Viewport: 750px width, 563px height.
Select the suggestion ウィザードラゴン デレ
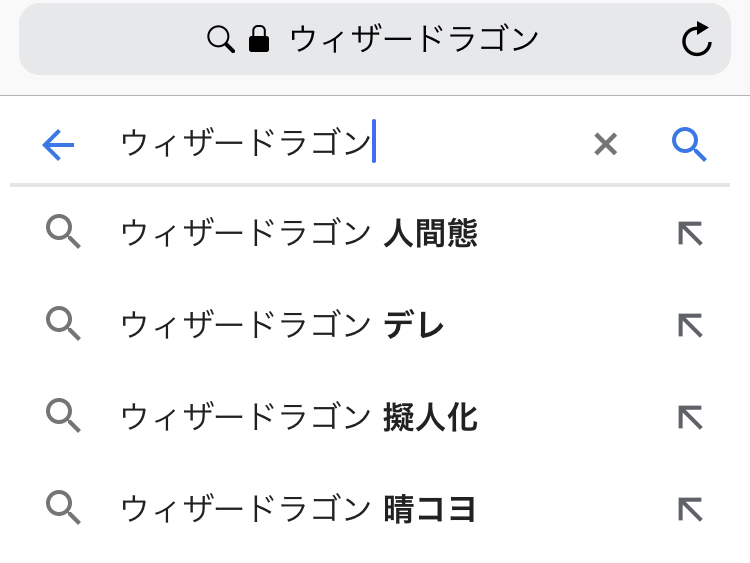click(282, 325)
